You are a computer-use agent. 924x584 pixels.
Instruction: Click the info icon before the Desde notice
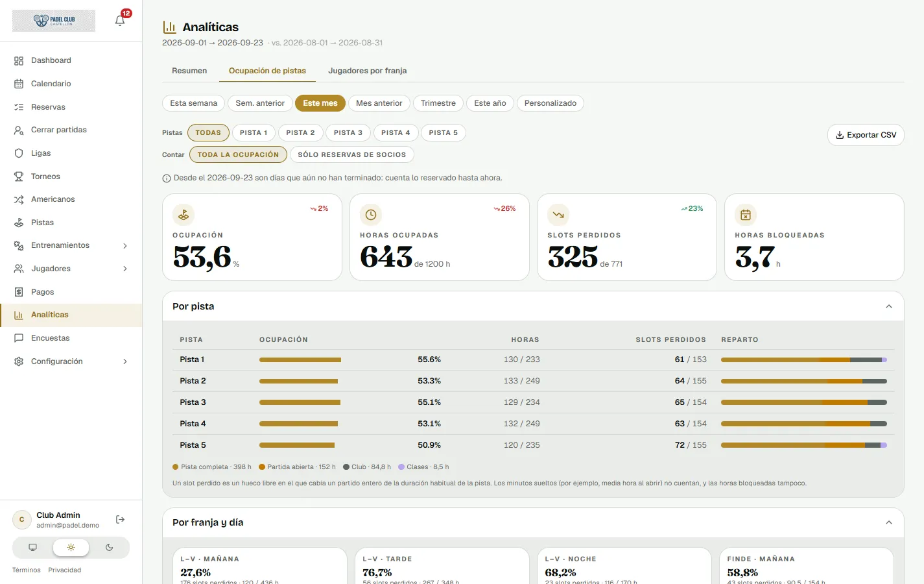click(167, 178)
